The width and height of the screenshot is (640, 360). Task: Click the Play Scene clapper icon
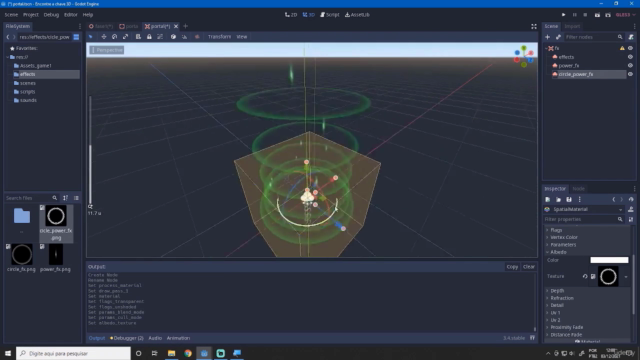pos(597,15)
